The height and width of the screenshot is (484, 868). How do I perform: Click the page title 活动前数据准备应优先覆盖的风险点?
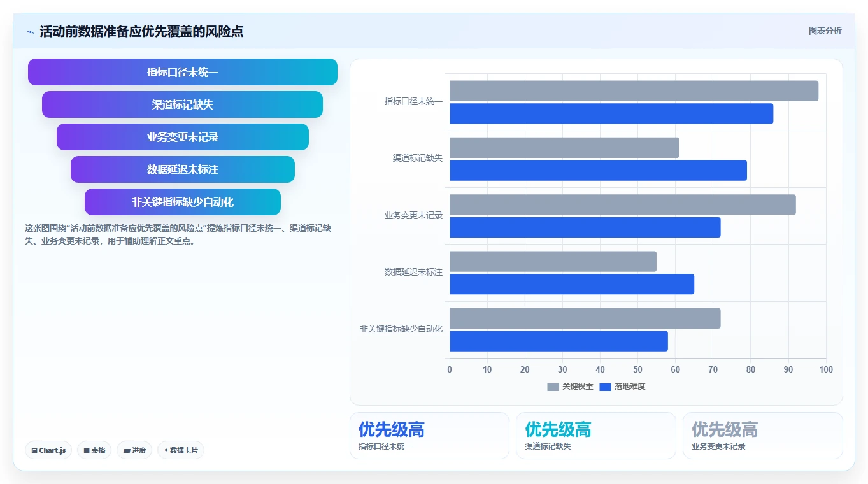pos(141,32)
